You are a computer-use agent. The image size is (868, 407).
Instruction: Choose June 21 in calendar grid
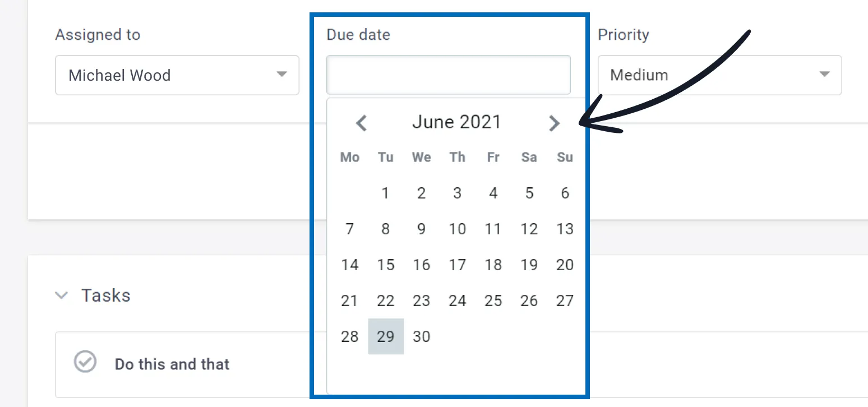pos(350,300)
